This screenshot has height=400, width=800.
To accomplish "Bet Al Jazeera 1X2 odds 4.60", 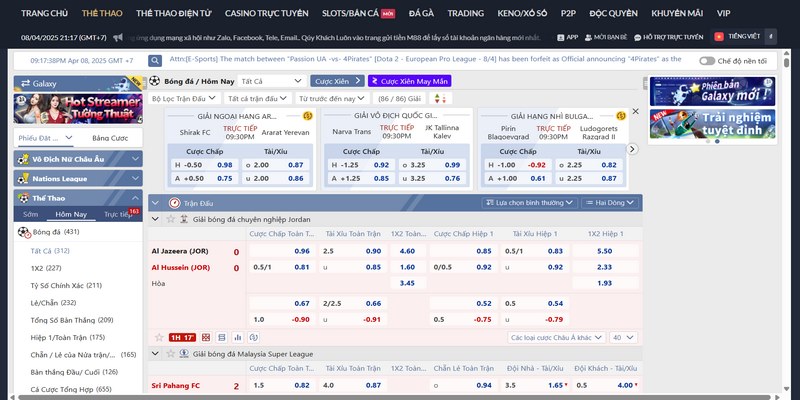I will [408, 251].
